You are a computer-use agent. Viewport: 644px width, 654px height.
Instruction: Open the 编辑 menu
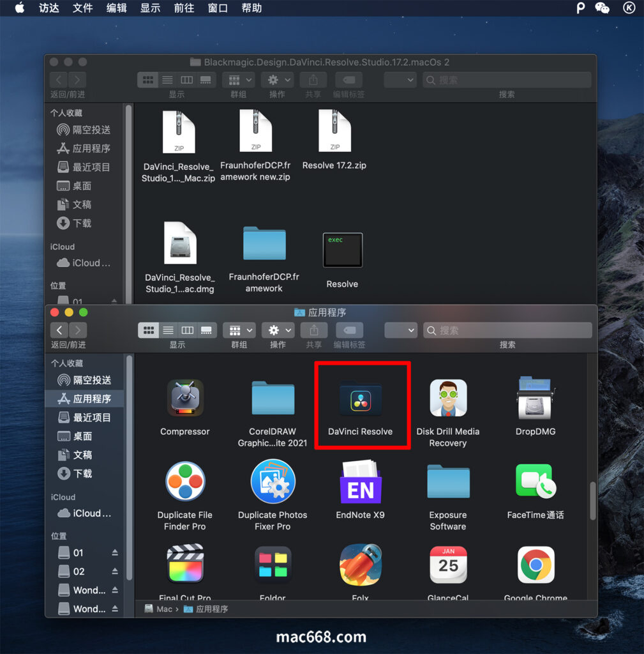pos(116,8)
